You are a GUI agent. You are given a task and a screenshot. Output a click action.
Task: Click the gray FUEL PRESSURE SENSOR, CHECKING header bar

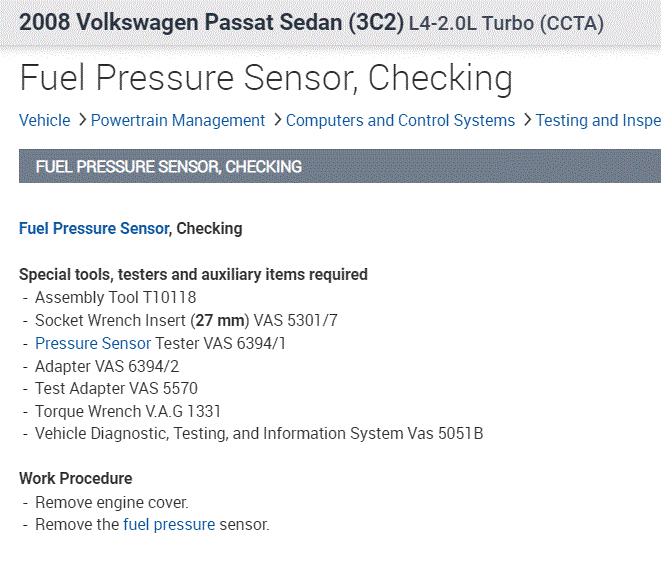click(339, 167)
